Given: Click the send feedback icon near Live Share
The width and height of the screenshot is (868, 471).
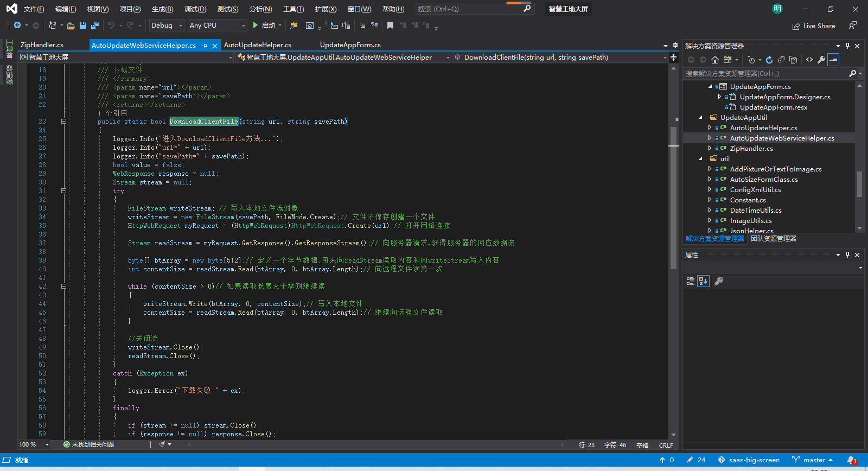Looking at the screenshot, I should coord(853,26).
